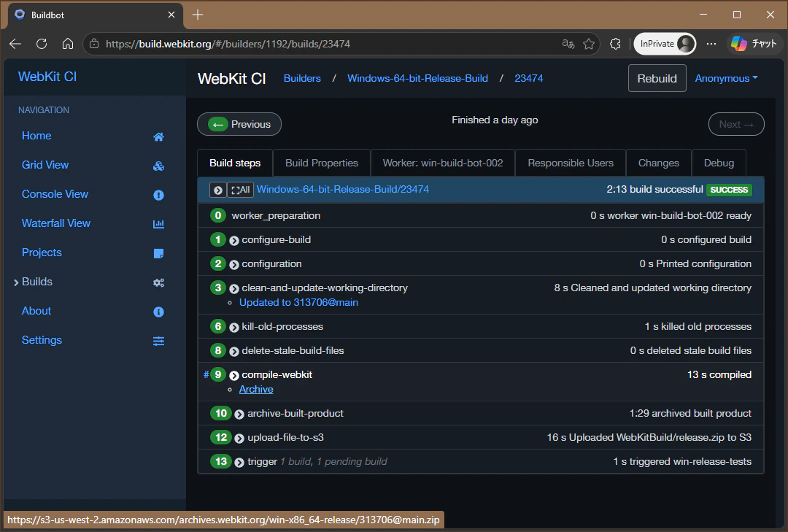Expand the configure-build step
Viewport: 788px width, 532px height.
[234, 240]
